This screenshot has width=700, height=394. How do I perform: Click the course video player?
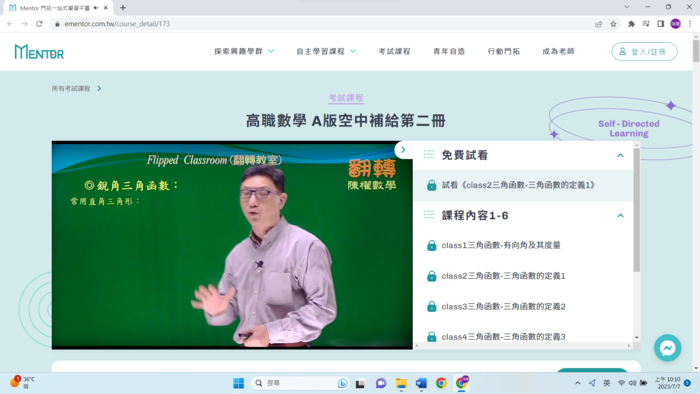[x=232, y=245]
